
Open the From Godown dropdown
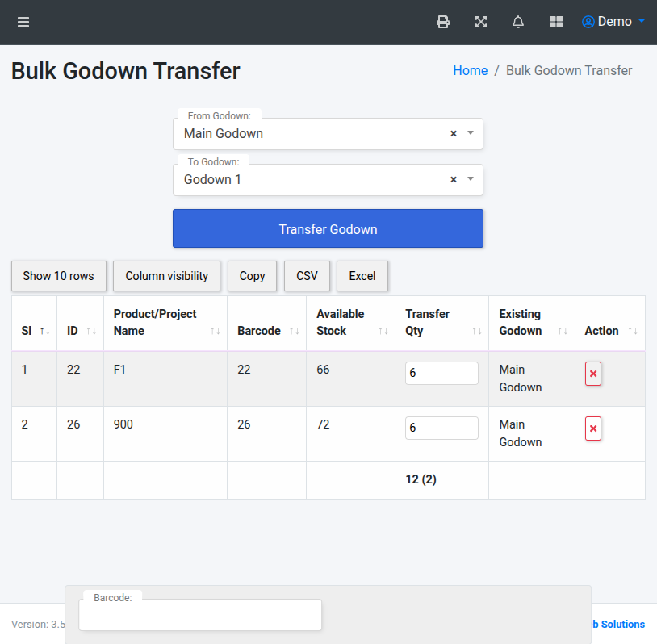point(470,133)
